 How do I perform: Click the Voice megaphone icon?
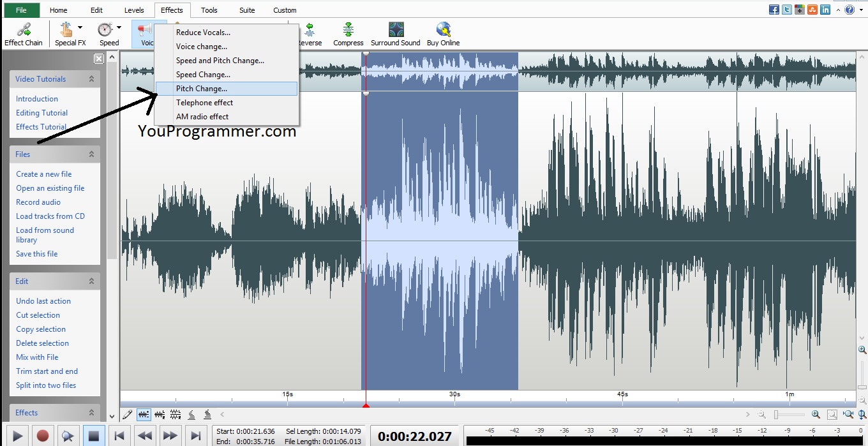(x=144, y=29)
